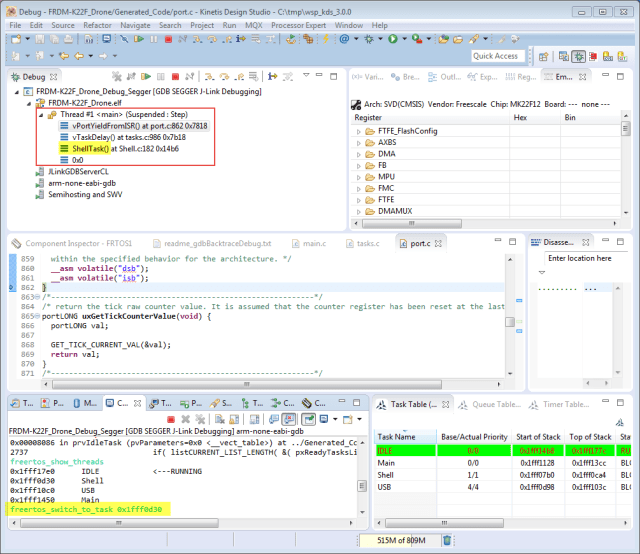Click the red Terminate button in Debug view
640x554 pixels.
(x=175, y=76)
